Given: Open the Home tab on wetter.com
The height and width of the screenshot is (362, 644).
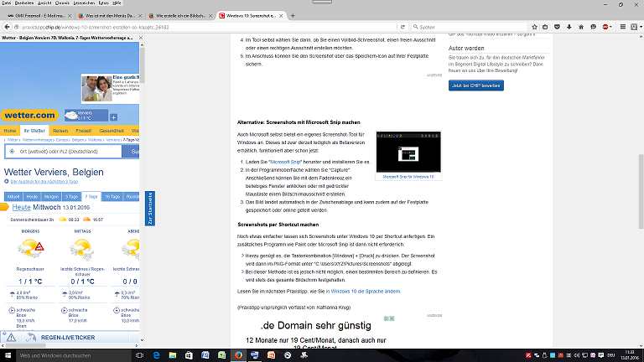Looking at the screenshot, I should 10,131.
